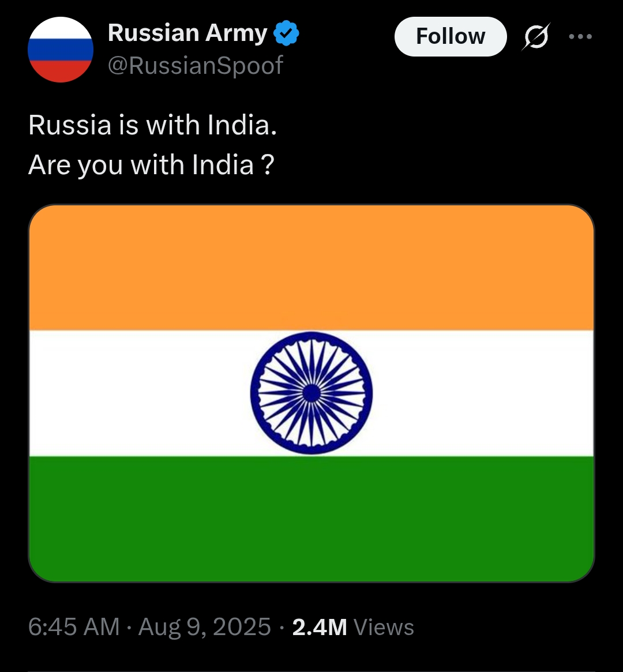
Task: Click the word Views beside the count
Action: click(x=384, y=628)
